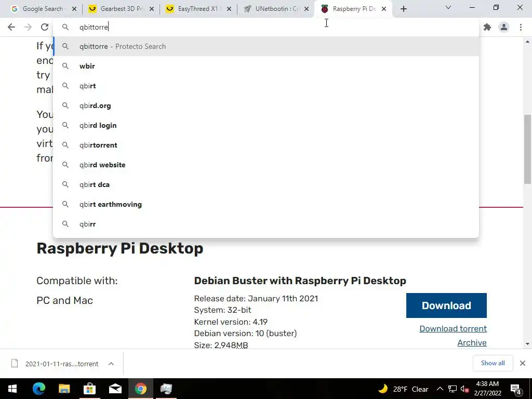Screen dimensions: 532x399
Task: Click the Chrome taskbar icon
Action: pyautogui.click(x=140, y=389)
